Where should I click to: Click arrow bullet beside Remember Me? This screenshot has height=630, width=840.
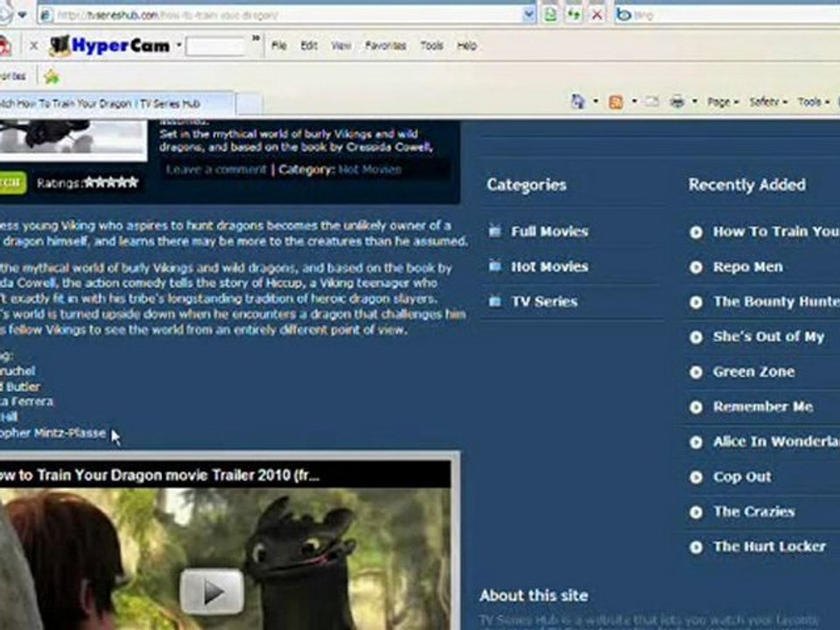pyautogui.click(x=696, y=407)
